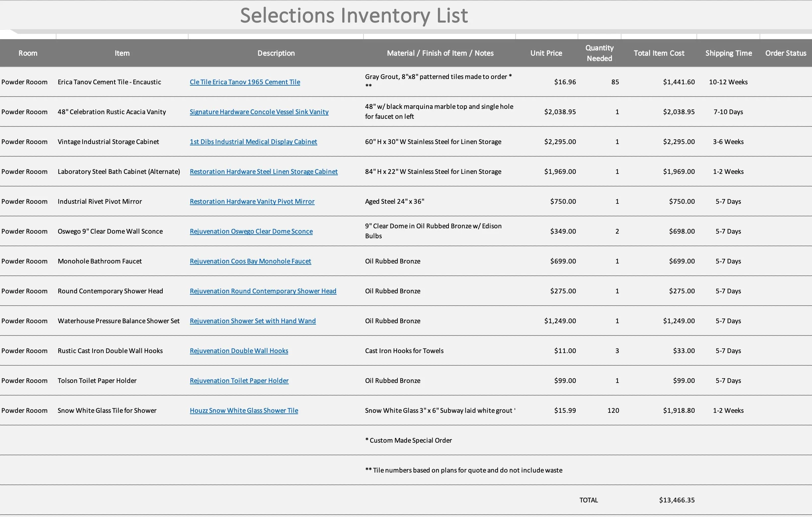Open Houzz Snow White Glass Shower Tile link

tap(244, 410)
